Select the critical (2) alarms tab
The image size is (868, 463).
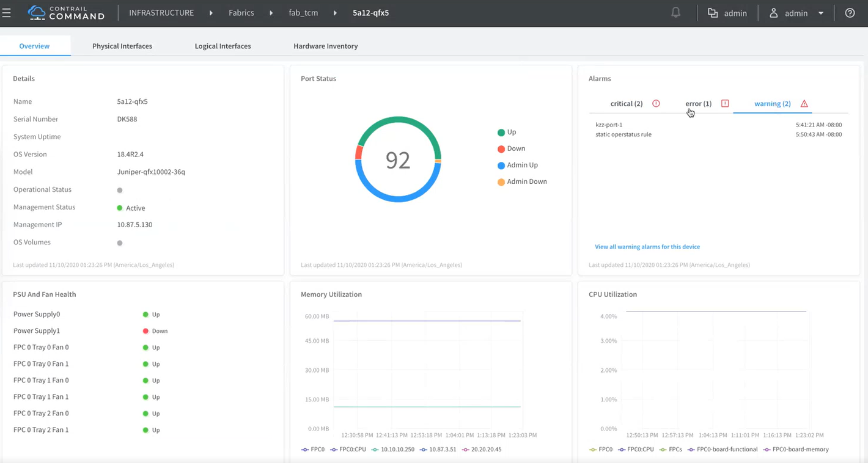(x=635, y=103)
